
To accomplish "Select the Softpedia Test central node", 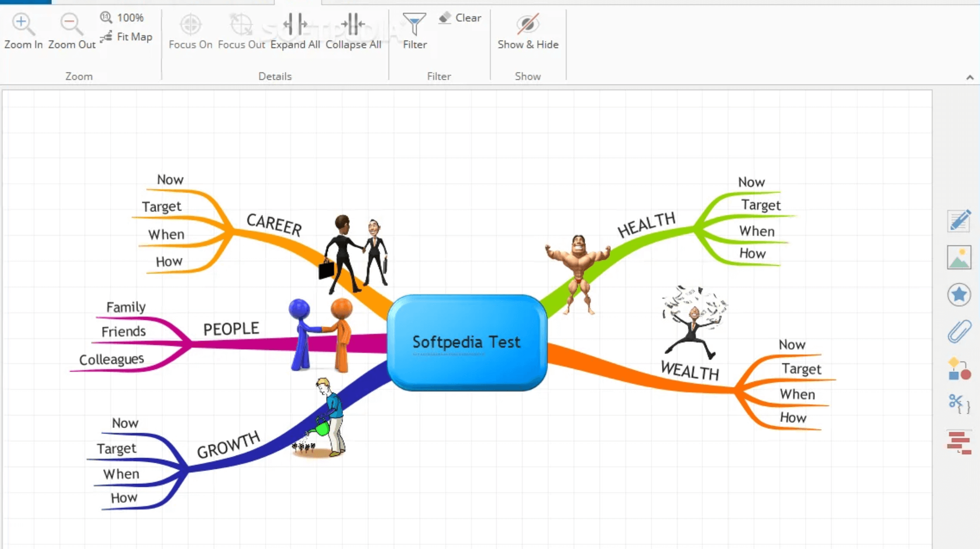I will (467, 343).
